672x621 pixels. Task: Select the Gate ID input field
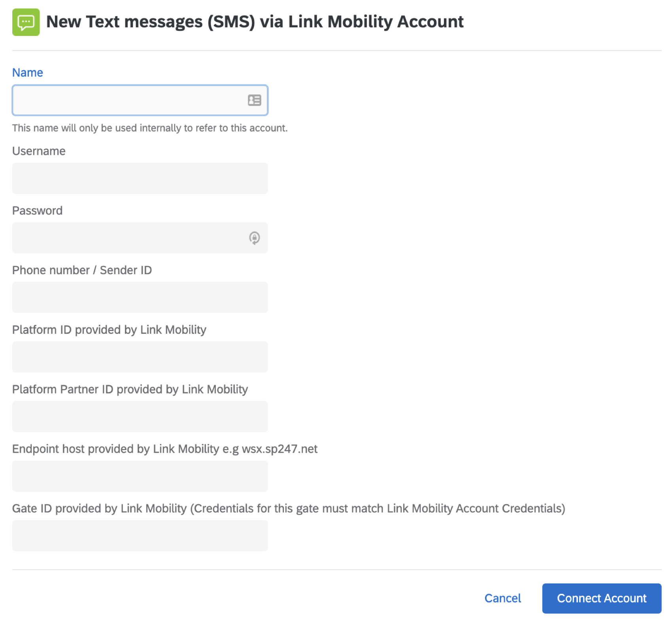(140, 536)
